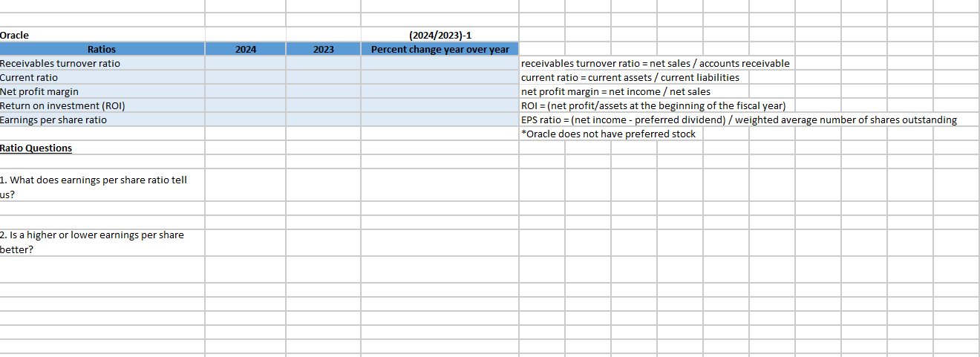Click 'Return on investment (ROI)' row label

coord(102,105)
